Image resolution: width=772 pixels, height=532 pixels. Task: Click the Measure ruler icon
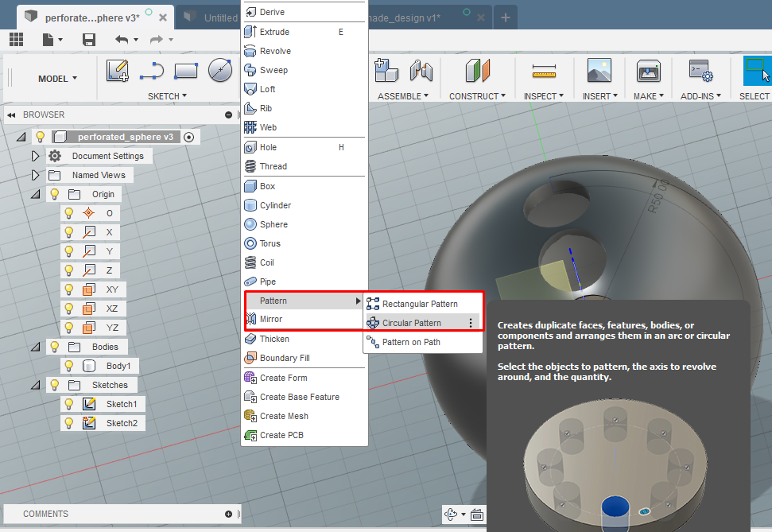pyautogui.click(x=544, y=72)
